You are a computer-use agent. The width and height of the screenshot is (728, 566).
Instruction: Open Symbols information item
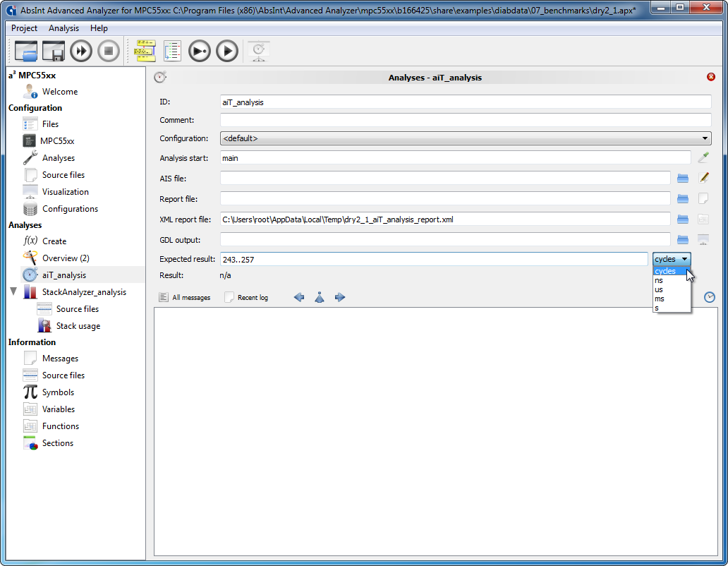pos(58,392)
